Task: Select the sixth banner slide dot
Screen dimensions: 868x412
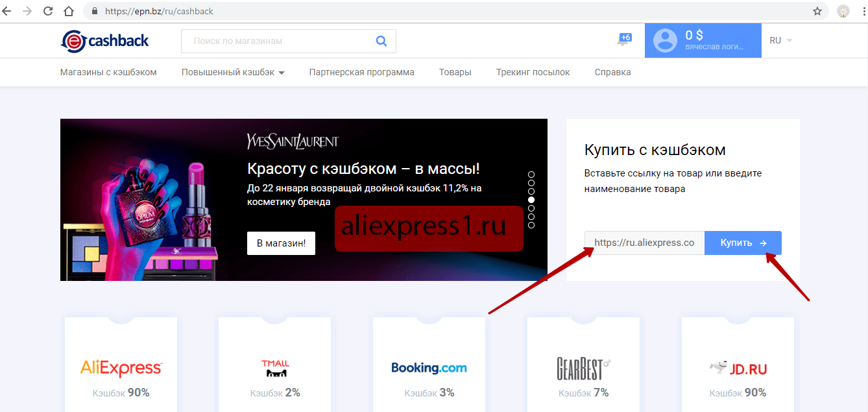Action: pos(531,217)
